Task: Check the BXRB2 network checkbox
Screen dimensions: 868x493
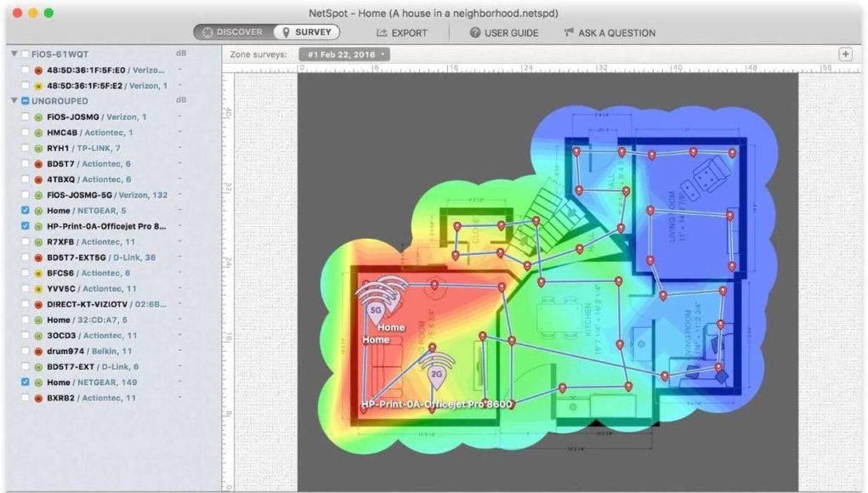Action: 25,398
